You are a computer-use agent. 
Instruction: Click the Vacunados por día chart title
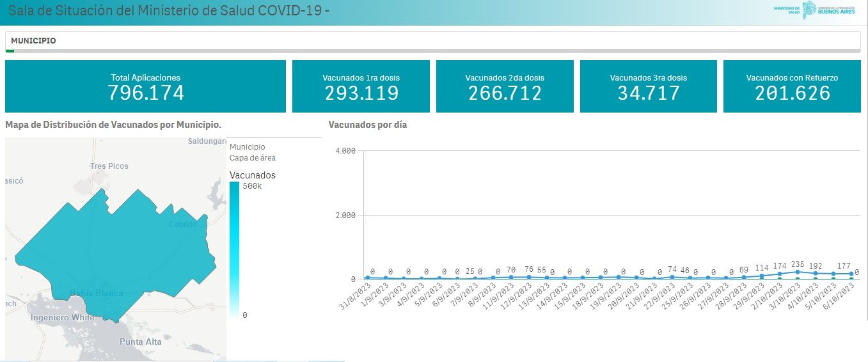(x=367, y=125)
